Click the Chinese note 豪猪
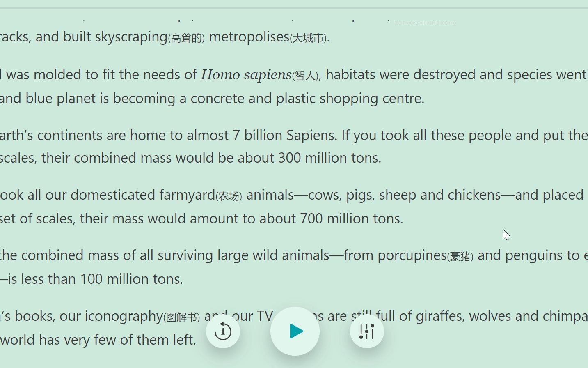 pos(460,257)
